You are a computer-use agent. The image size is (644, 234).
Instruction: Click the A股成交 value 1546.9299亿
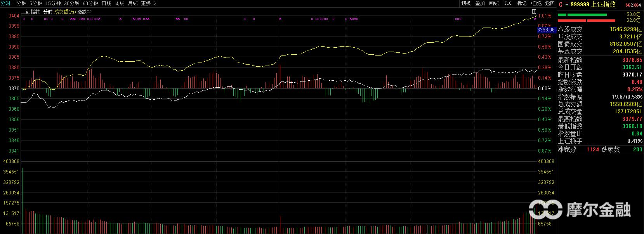625,29
